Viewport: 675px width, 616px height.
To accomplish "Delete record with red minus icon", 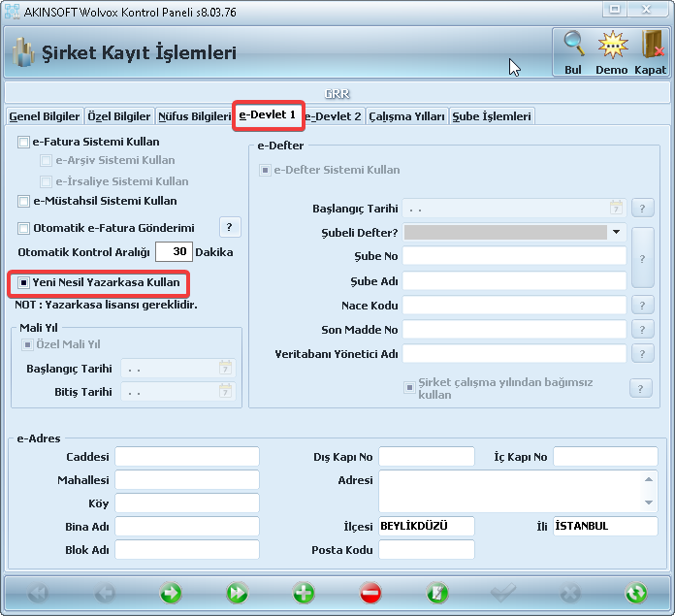I will click(370, 594).
